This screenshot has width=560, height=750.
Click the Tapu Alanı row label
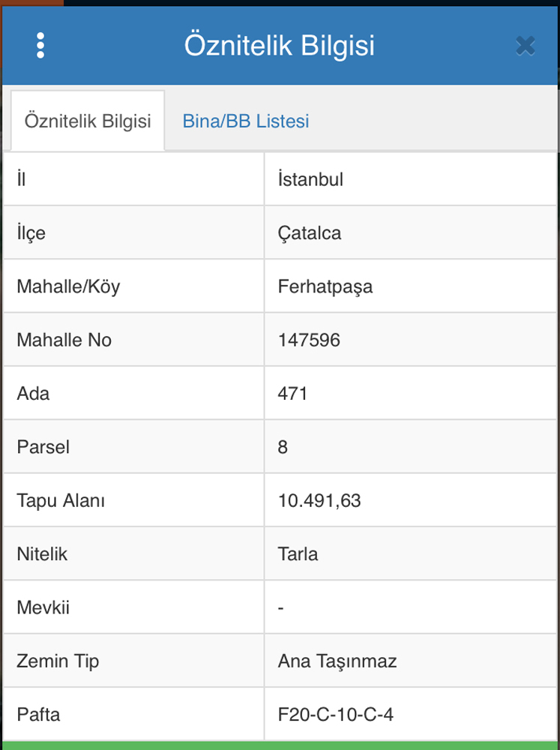[x=61, y=501]
